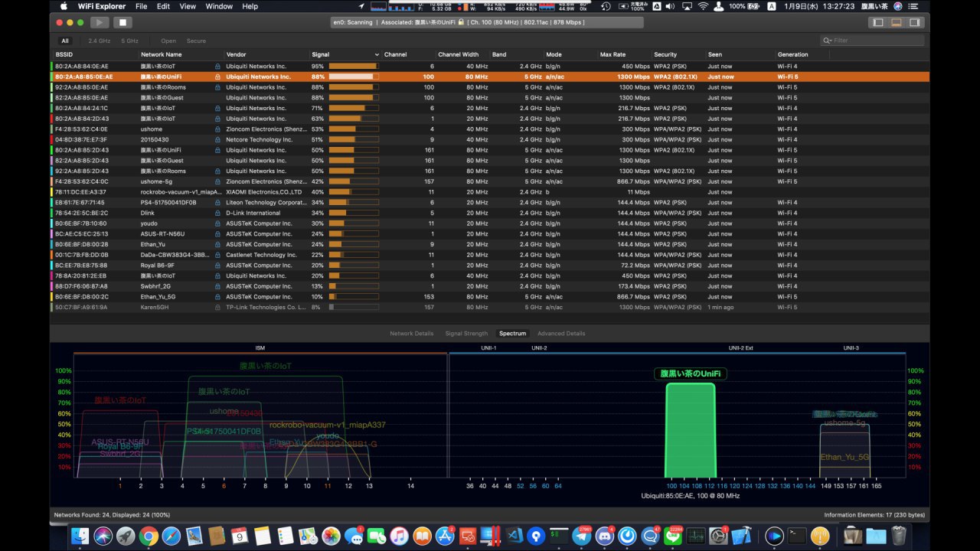Viewport: 980px width, 551px height.
Task: Open Telegram in the Dock
Action: coord(582,536)
